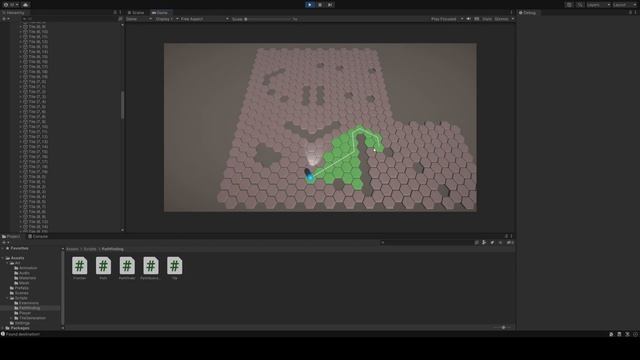Screen dimensions: 640x360
Task: Click the cloud services icon
Action: click(x=25, y=4)
